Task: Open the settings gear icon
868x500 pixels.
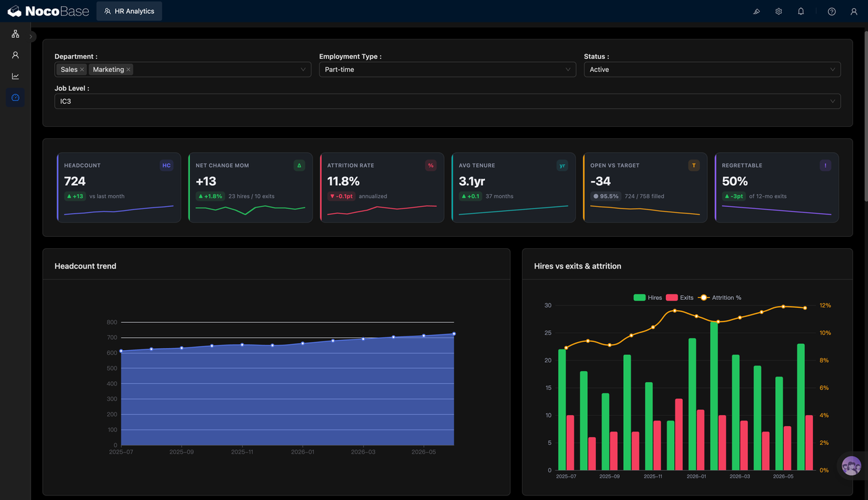Action: [x=778, y=12]
